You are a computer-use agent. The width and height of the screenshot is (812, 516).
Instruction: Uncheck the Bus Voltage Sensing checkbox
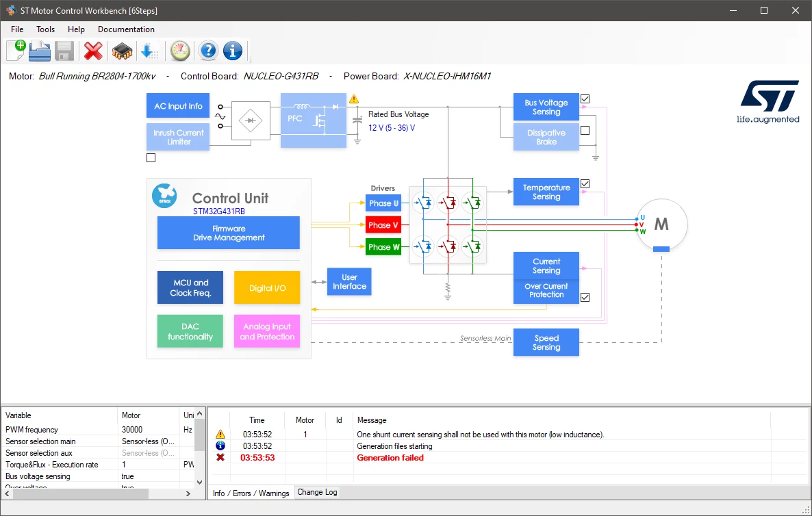[585, 99]
